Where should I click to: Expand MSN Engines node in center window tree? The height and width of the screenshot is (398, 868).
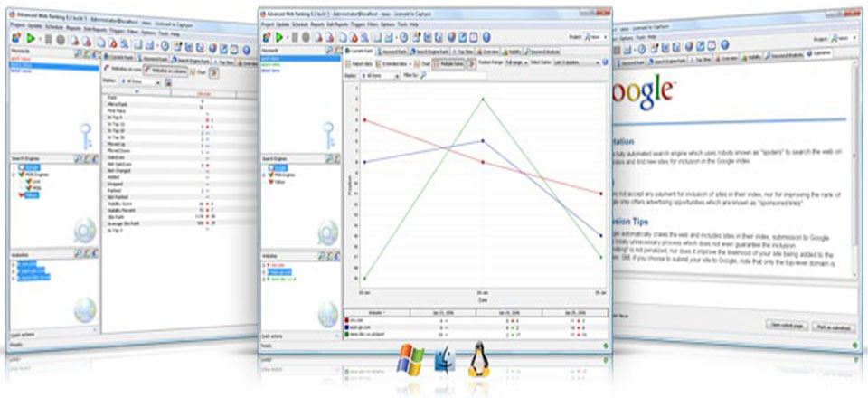[x=265, y=175]
